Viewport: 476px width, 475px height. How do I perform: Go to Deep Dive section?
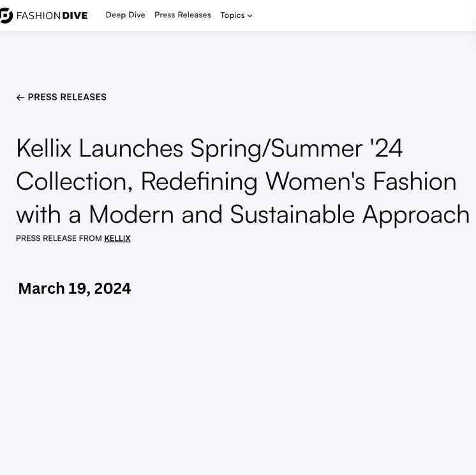click(x=125, y=15)
